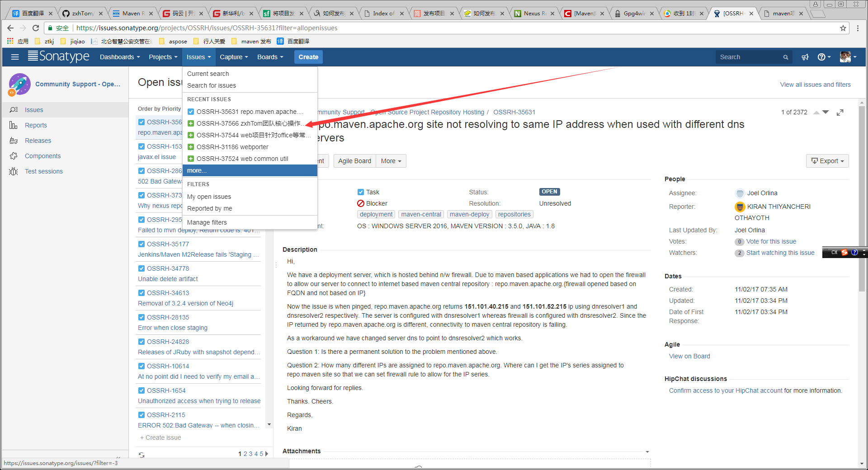The width and height of the screenshot is (868, 470).
Task: Open the Components sidebar puzzle icon
Action: [x=14, y=156]
